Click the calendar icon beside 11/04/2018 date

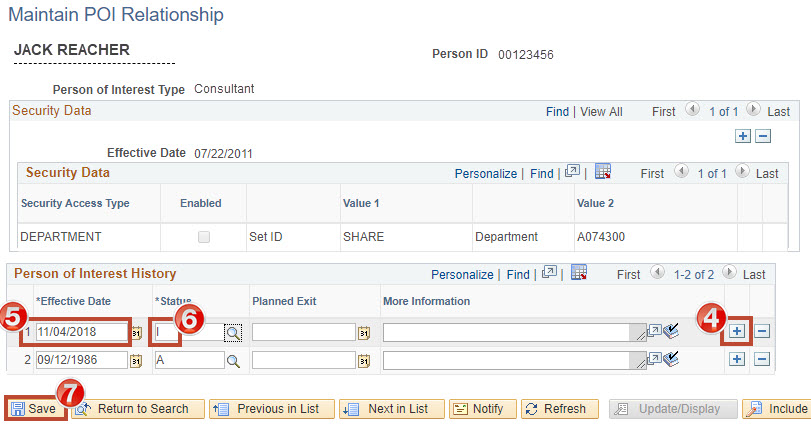pyautogui.click(x=136, y=333)
